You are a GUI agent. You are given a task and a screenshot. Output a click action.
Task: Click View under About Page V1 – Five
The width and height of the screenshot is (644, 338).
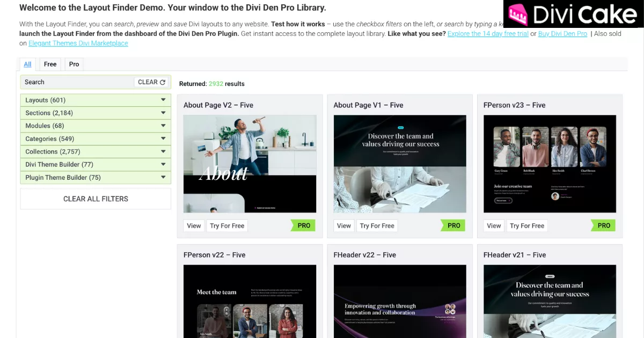(344, 226)
